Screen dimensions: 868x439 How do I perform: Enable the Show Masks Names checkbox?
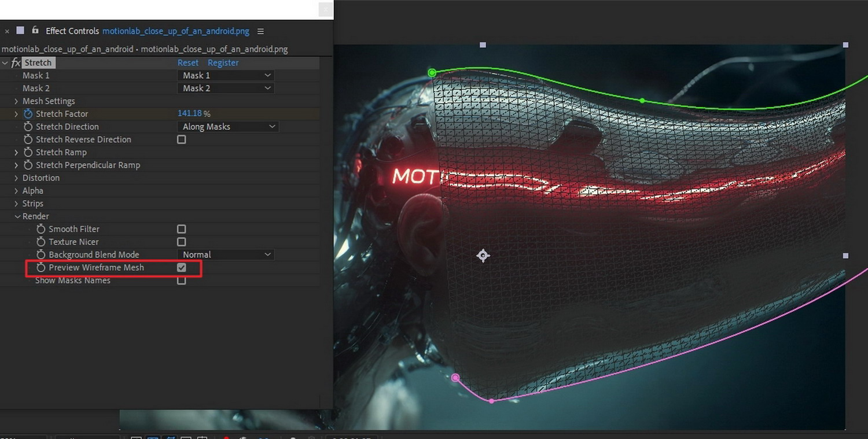[x=182, y=281]
